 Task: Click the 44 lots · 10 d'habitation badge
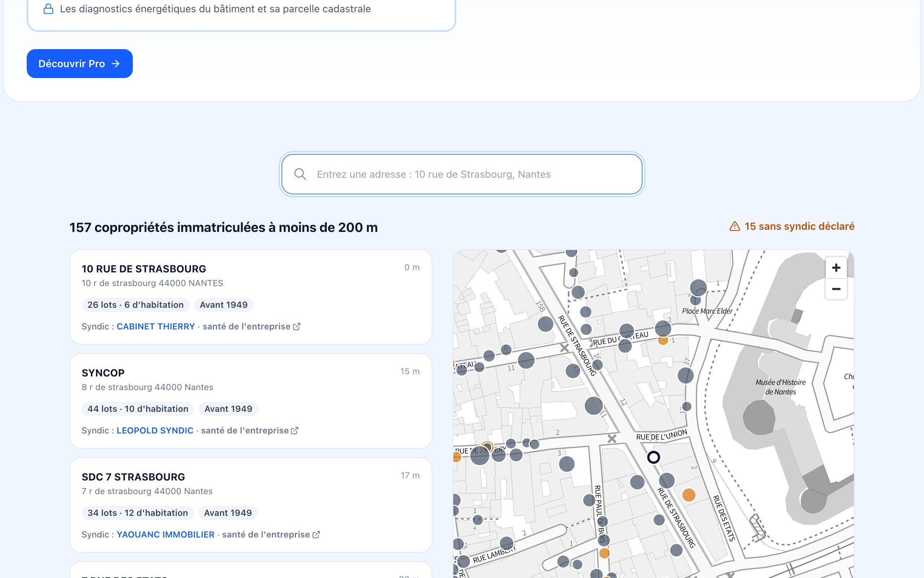click(138, 409)
